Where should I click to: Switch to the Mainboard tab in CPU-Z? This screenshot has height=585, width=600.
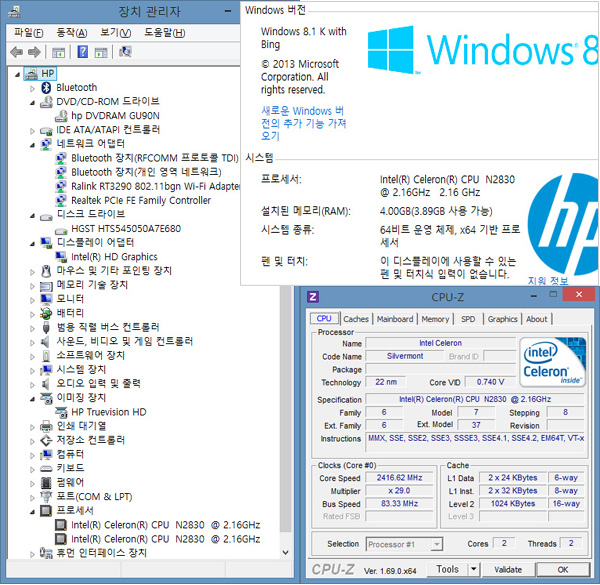[x=395, y=319]
